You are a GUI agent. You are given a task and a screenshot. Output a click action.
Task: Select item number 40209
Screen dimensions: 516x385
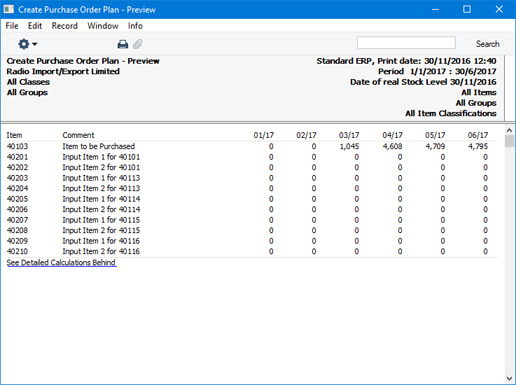pos(17,241)
